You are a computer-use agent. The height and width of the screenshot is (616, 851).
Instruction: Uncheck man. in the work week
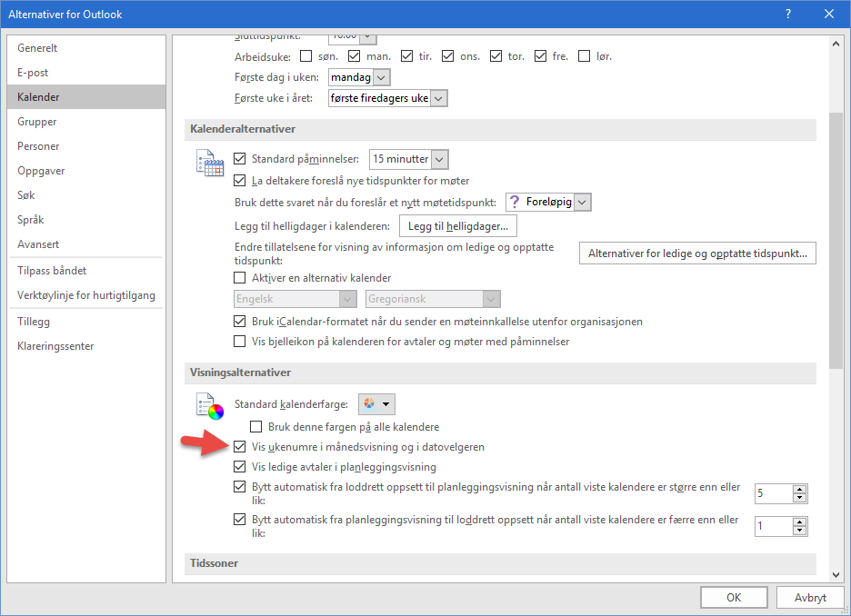(355, 55)
